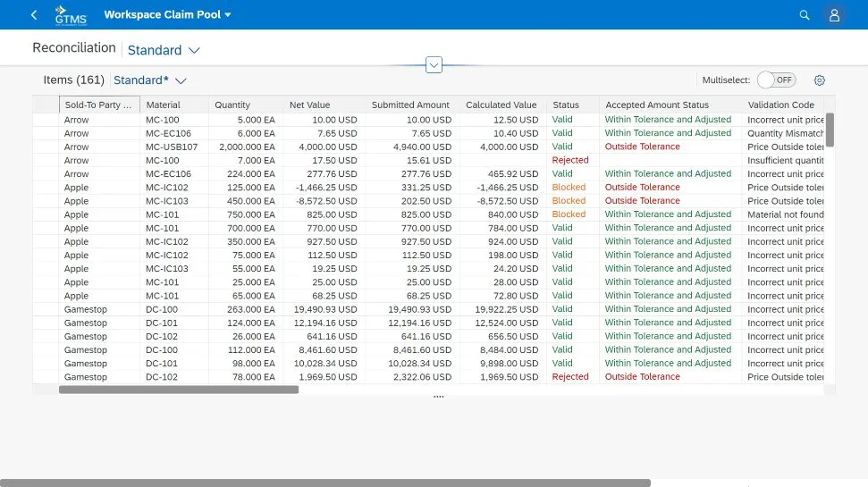Sort by Sold-To Party column header
This screenshot has height=487, width=868.
click(98, 105)
